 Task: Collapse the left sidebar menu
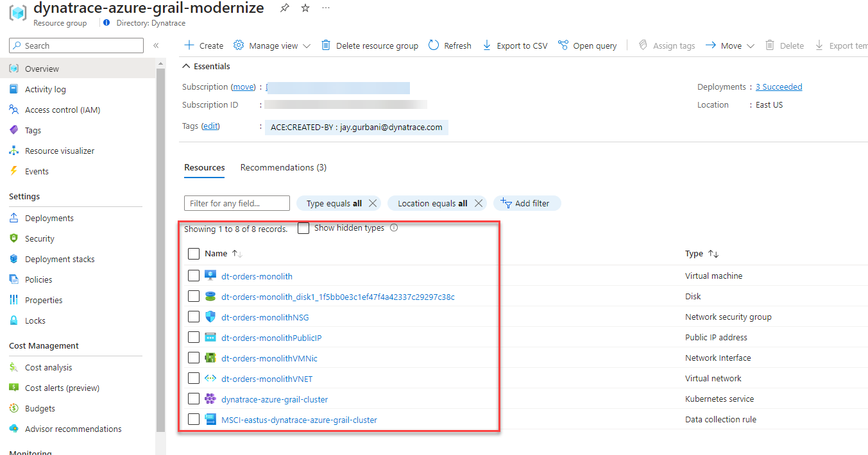[156, 45]
